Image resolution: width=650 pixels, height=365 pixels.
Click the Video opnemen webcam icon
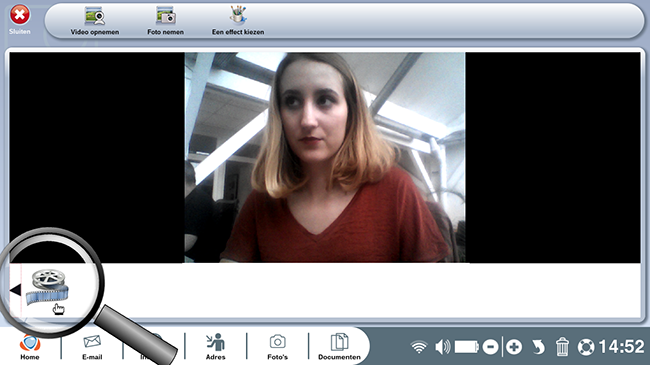coord(95,16)
